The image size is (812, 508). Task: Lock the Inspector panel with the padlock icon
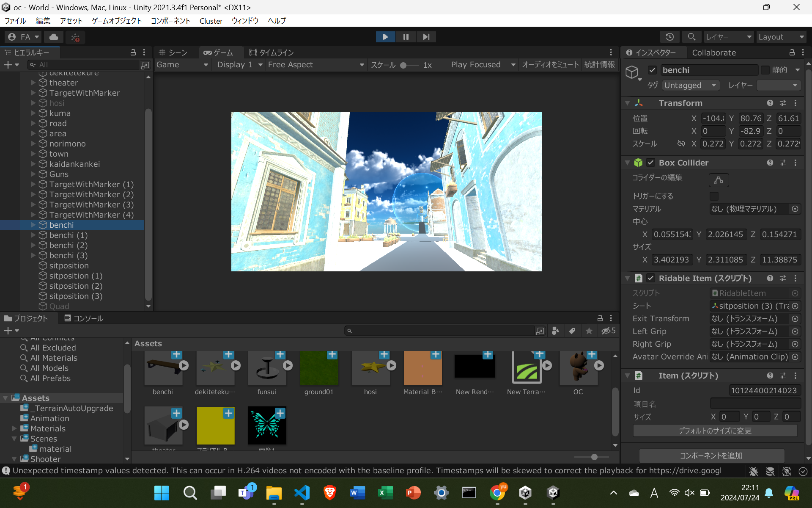click(792, 52)
